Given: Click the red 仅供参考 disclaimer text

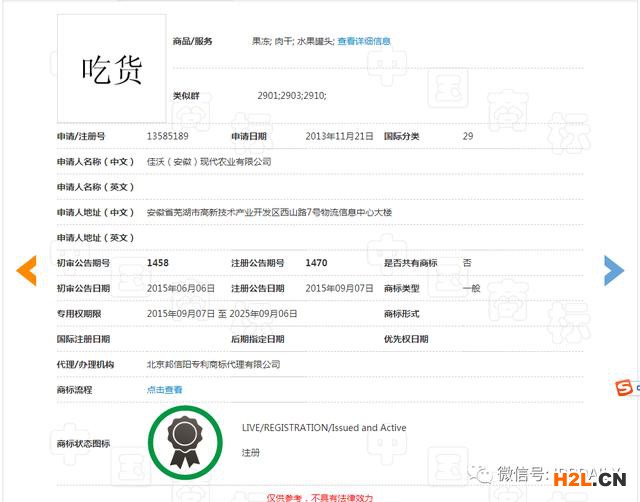Looking at the screenshot, I should [319, 496].
